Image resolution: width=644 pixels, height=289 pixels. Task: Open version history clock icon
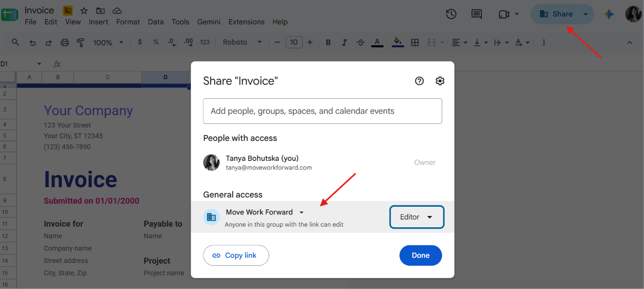[x=451, y=14]
